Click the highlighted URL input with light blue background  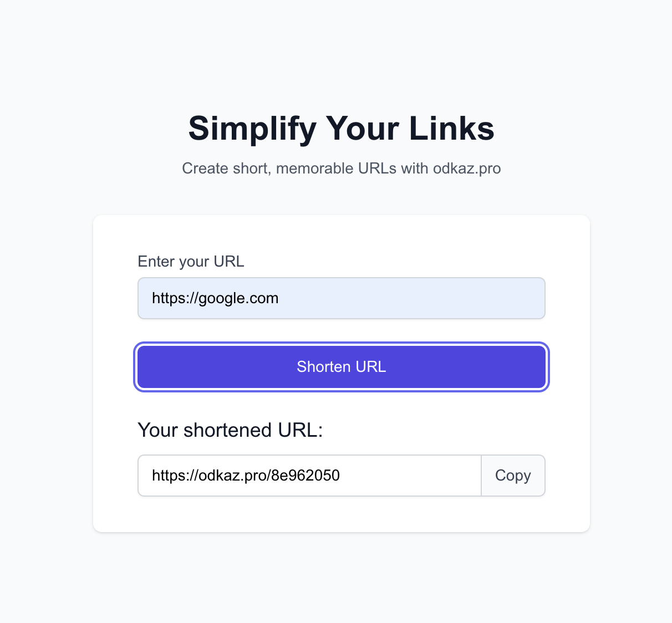(x=341, y=298)
